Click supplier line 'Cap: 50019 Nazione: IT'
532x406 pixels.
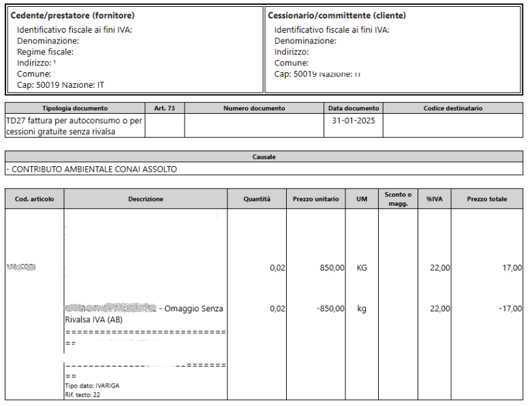click(61, 84)
